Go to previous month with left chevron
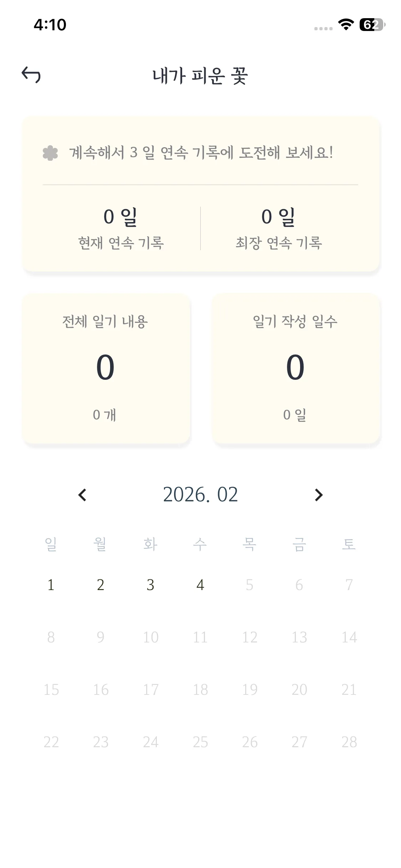 click(x=82, y=495)
